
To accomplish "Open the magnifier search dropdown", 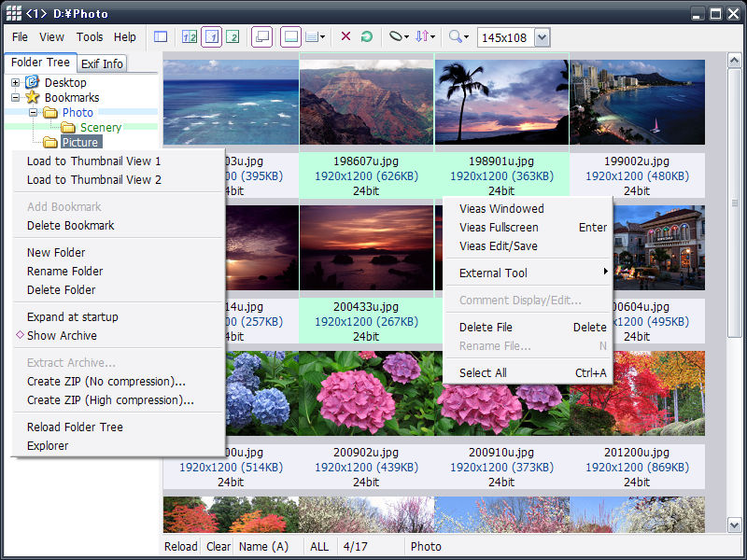I will (x=458, y=36).
